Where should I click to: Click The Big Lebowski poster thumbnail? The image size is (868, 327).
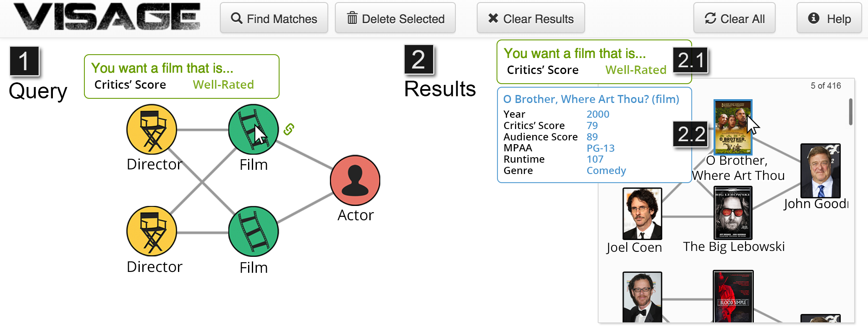point(733,213)
